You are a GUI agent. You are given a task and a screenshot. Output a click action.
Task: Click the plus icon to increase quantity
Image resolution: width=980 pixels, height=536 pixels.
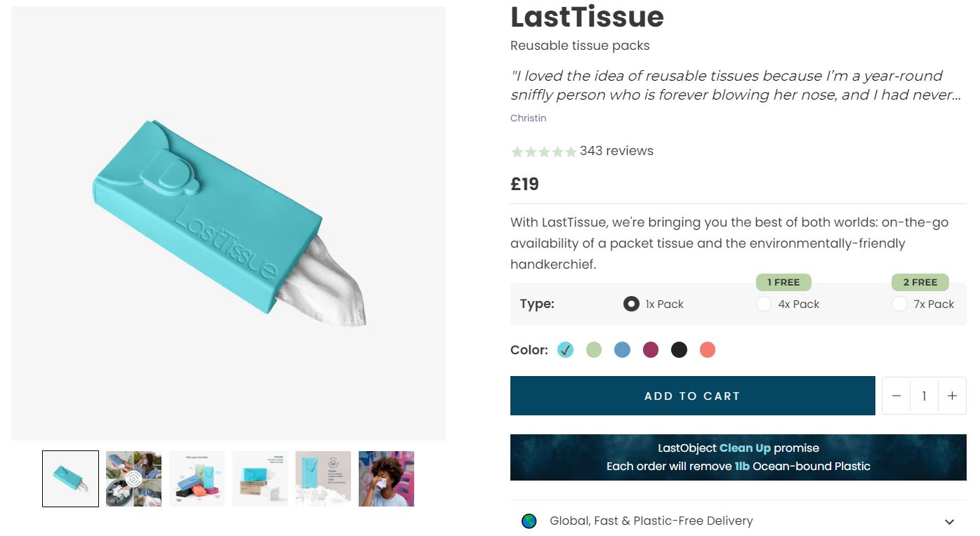952,396
